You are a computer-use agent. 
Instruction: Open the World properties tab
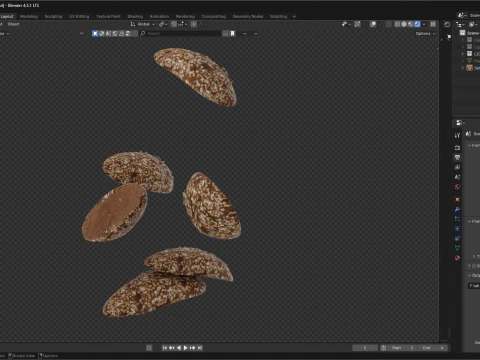457,187
